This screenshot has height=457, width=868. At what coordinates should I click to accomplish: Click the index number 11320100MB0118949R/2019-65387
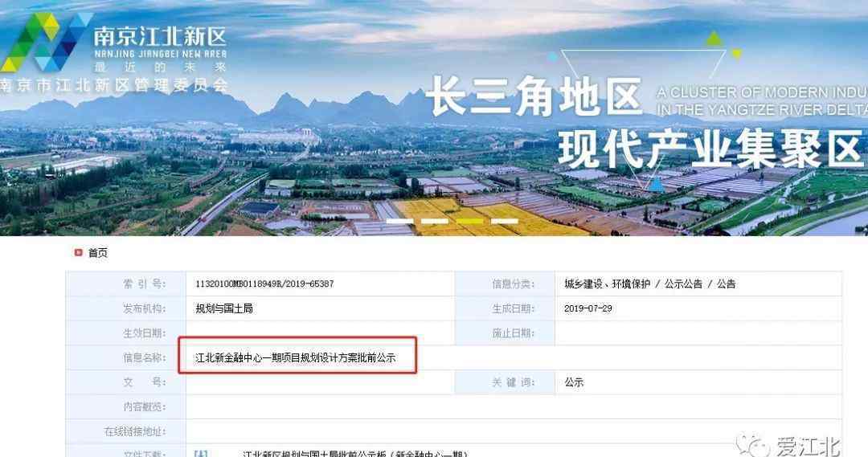[x=264, y=284]
